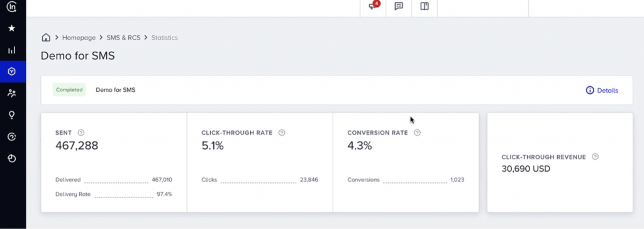Click Delivery Rate value 97.4%
This screenshot has width=644, height=229.
[x=164, y=194]
